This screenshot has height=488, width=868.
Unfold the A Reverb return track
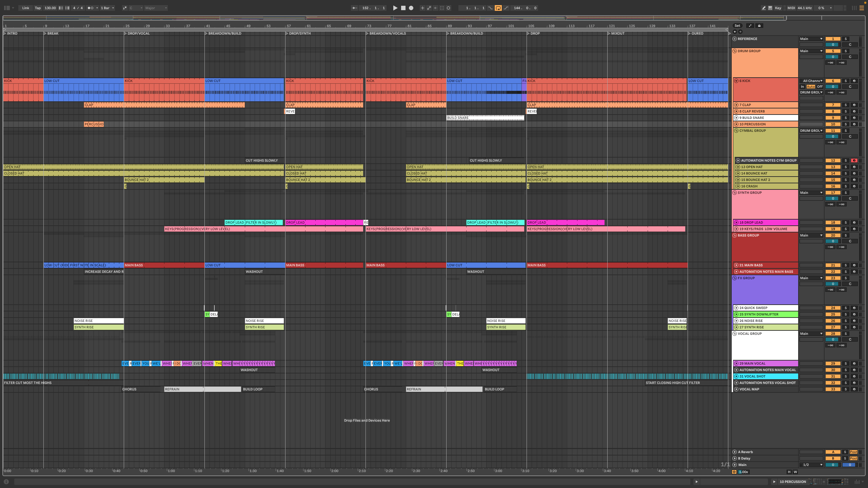(735, 452)
